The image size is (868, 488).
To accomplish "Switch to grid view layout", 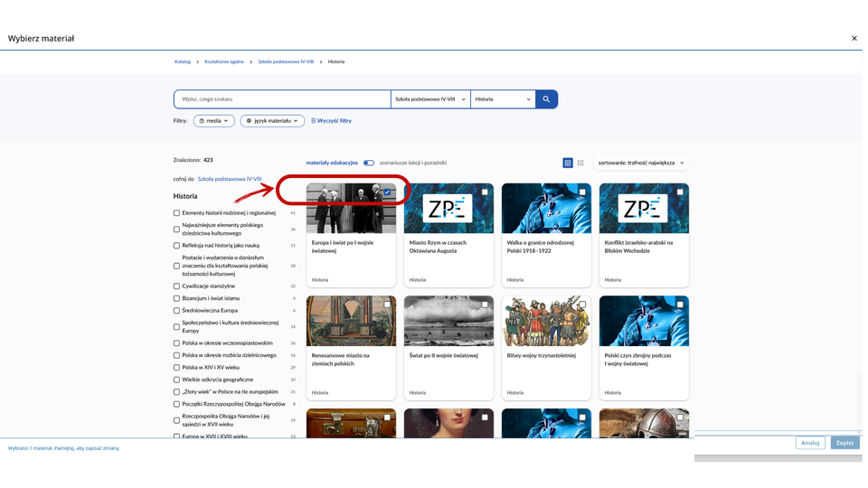I will (568, 164).
